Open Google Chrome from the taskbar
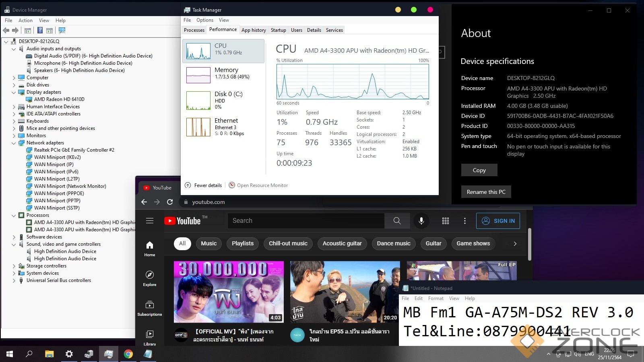The height and width of the screenshot is (362, 644). tap(128, 354)
